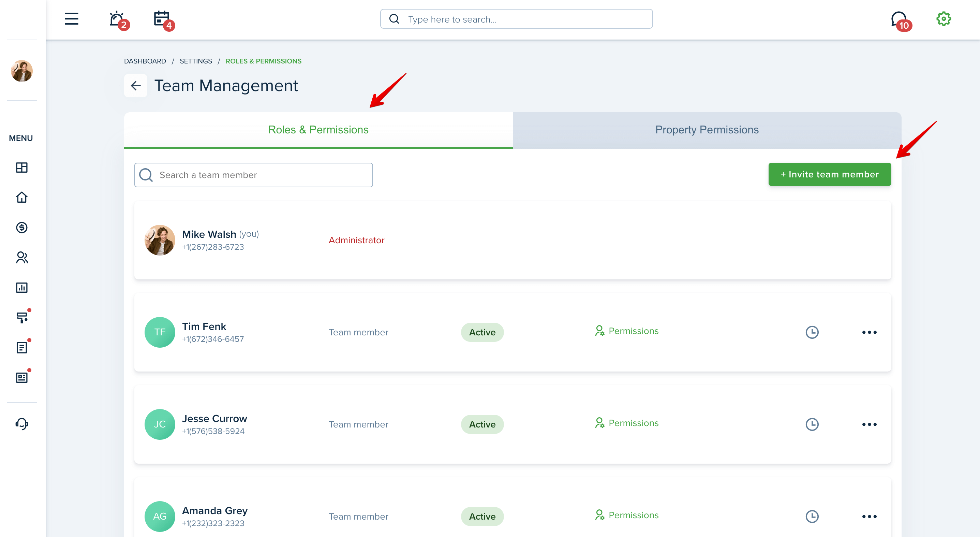Open Permissions for Jesse Currow

[x=627, y=423]
